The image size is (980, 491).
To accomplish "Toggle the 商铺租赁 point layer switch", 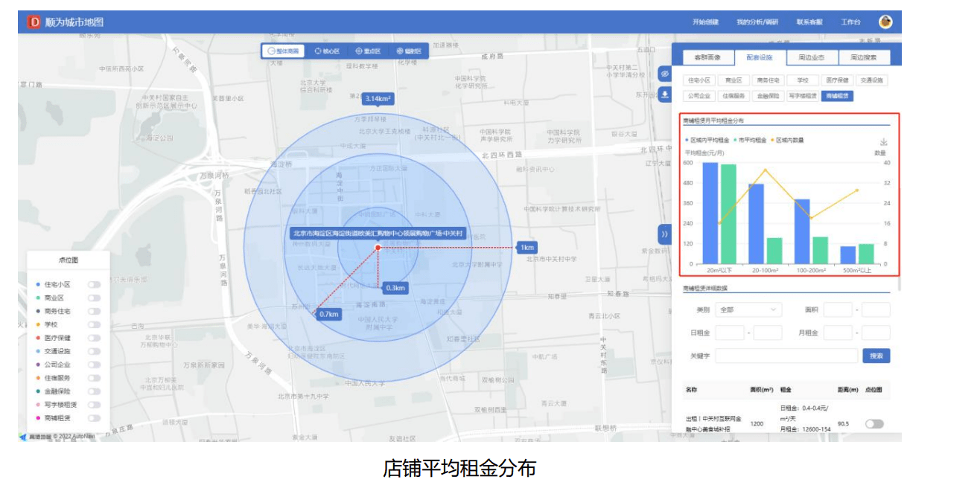I will click(x=94, y=418).
